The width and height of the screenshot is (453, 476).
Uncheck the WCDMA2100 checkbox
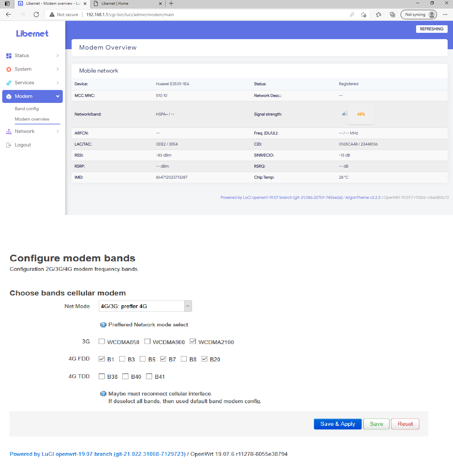pyautogui.click(x=193, y=342)
